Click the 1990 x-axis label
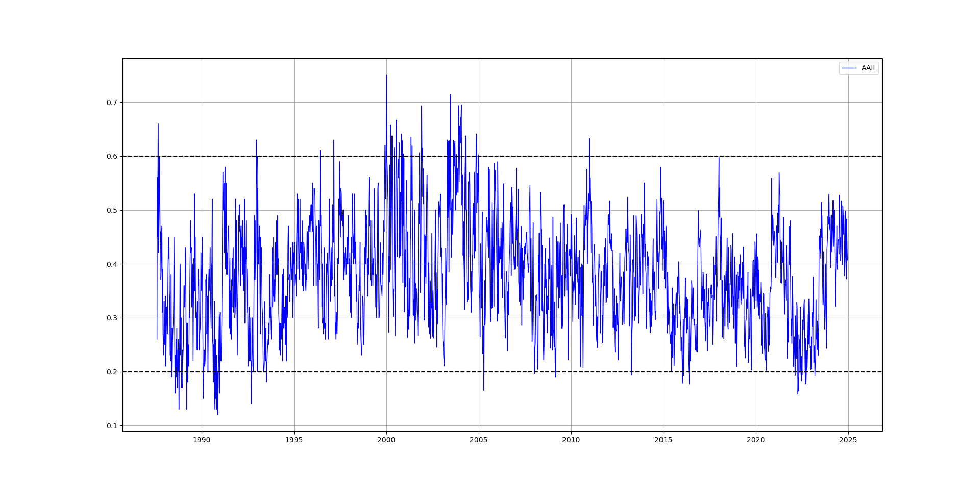Screen dimensions: 980x485 click(x=202, y=440)
